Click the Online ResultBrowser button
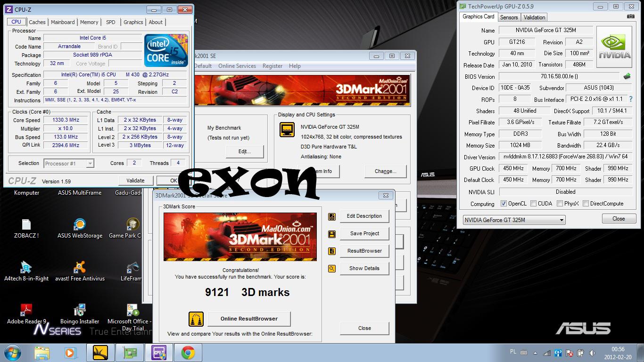644x362 pixels. 249,319
